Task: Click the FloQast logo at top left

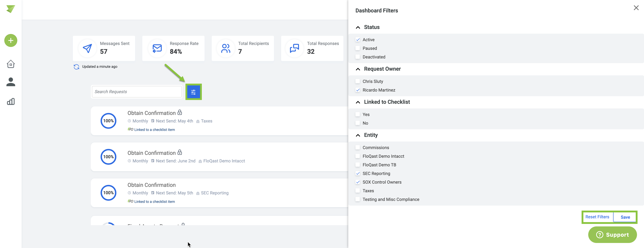Action: (11, 9)
